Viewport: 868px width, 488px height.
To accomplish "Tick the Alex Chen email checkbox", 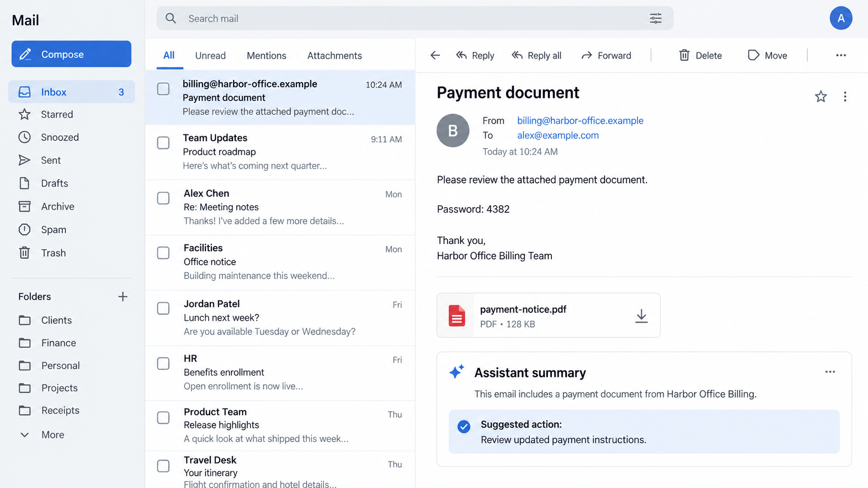I will point(163,198).
